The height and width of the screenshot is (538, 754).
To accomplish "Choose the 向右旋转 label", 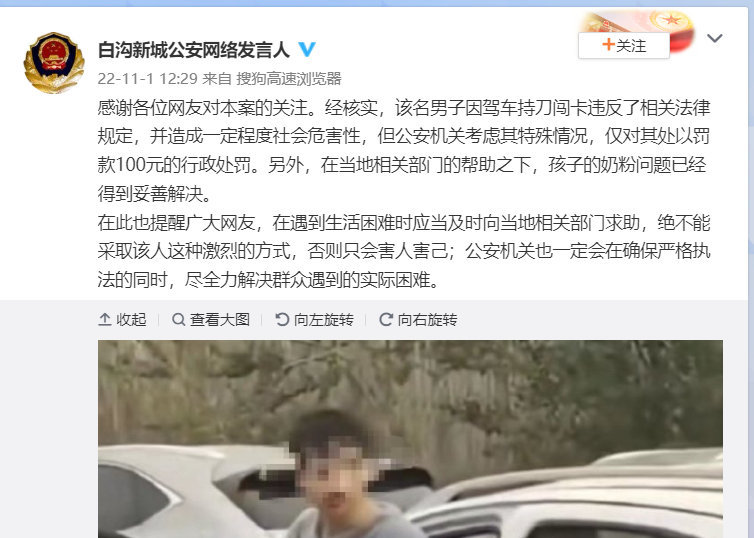I will [x=427, y=319].
